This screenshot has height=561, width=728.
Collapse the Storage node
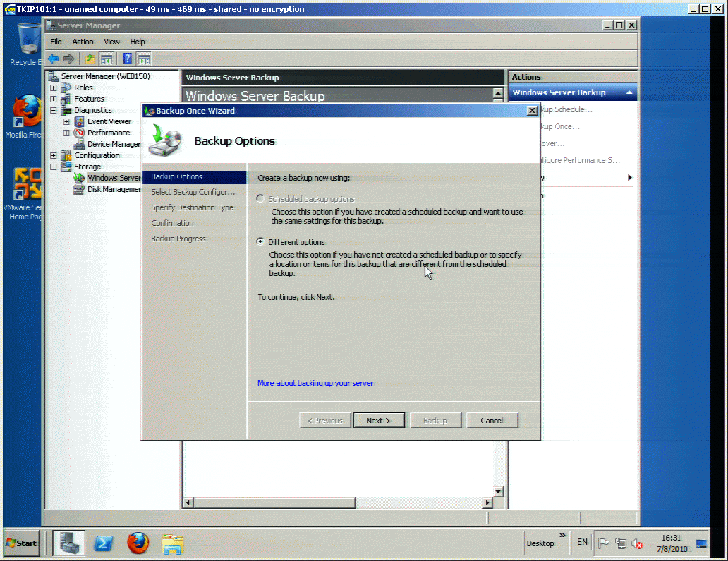(x=54, y=167)
